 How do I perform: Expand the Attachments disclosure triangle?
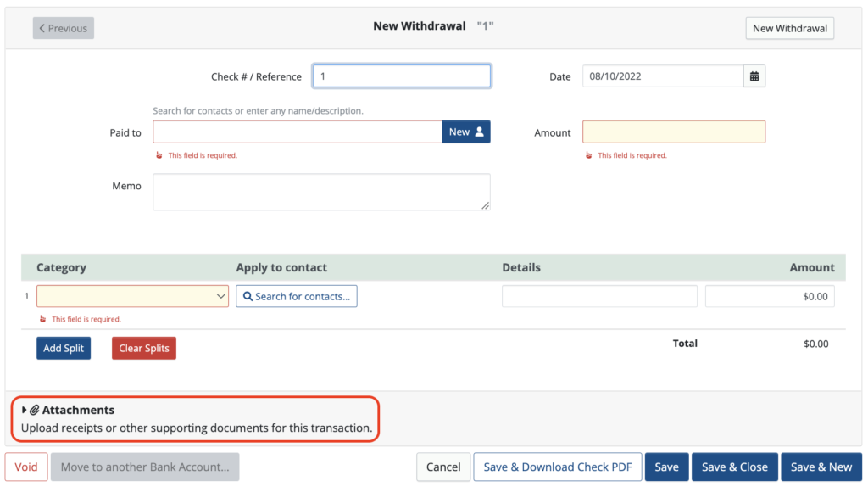tap(25, 410)
